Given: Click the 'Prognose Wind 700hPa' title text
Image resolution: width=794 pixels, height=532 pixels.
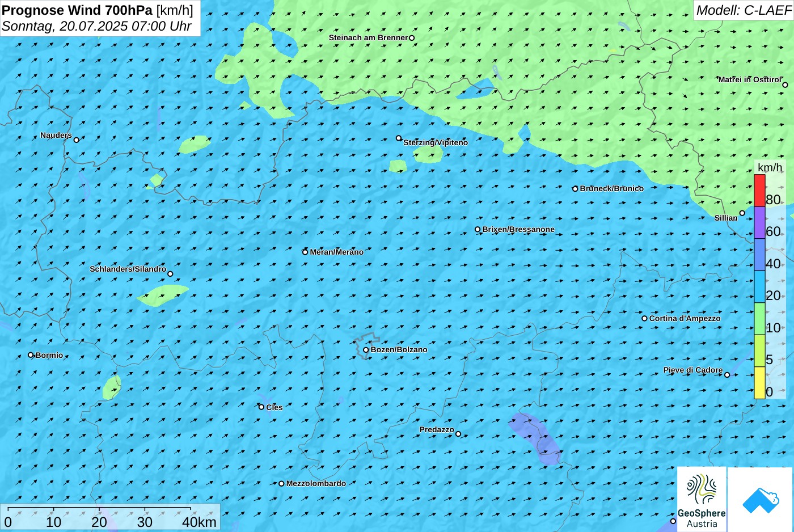Looking at the screenshot, I should (x=77, y=10).
